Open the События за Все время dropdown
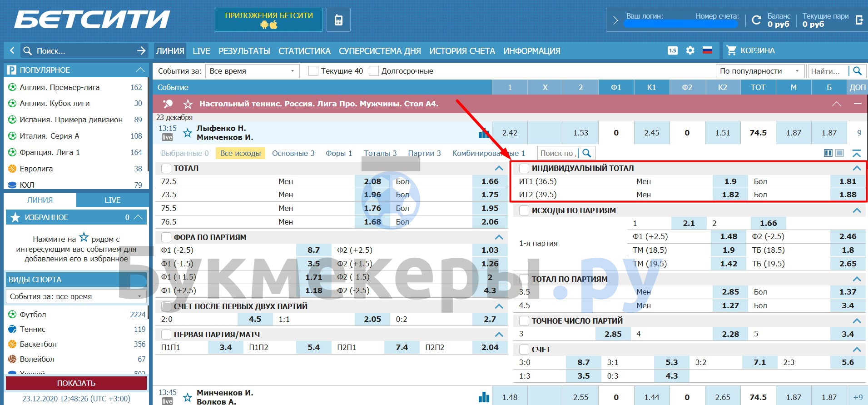Viewport: 868px width, 405px height. [x=252, y=71]
